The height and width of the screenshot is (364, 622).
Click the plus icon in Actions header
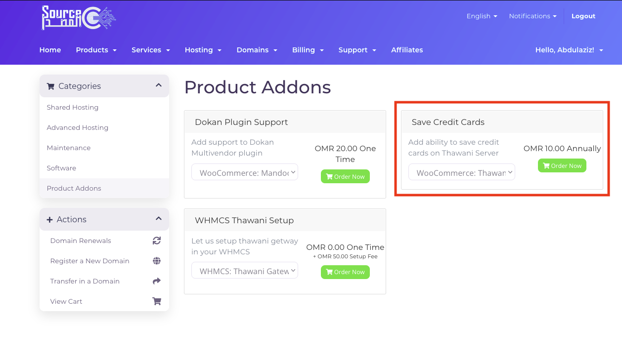coord(49,220)
